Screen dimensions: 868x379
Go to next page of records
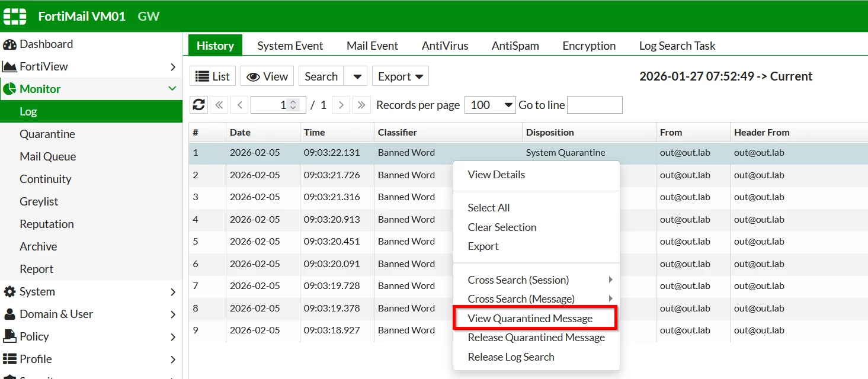click(341, 105)
